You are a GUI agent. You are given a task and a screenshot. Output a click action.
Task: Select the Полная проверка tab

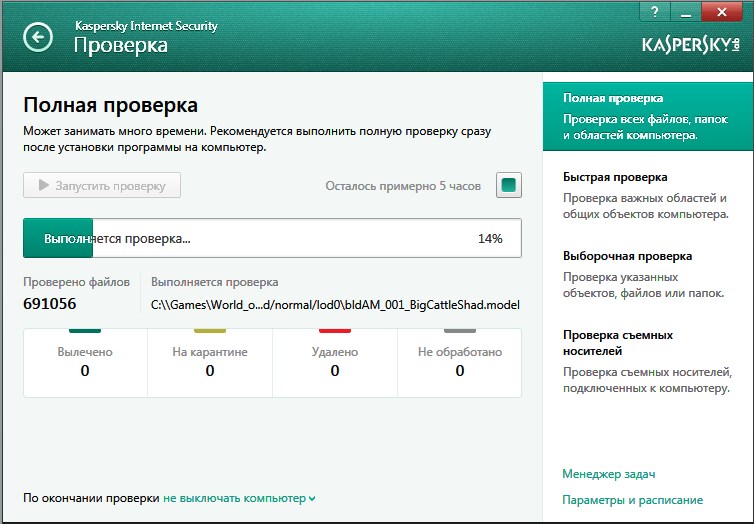(648, 116)
